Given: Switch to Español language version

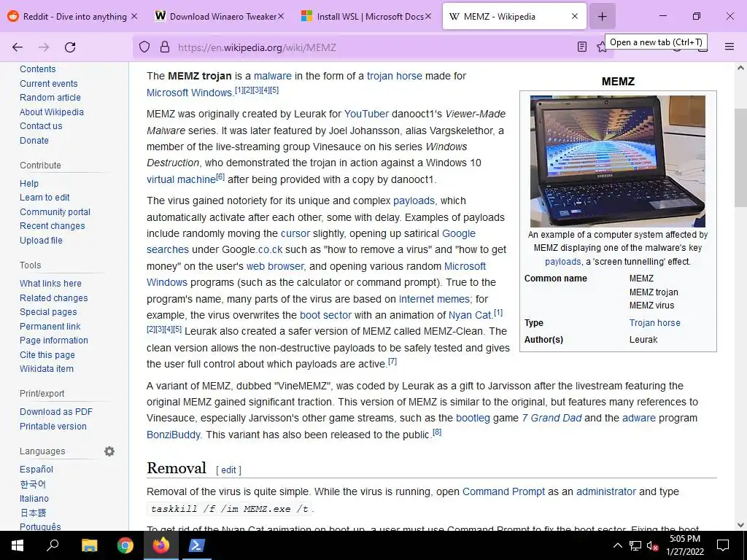Looking at the screenshot, I should 36,469.
